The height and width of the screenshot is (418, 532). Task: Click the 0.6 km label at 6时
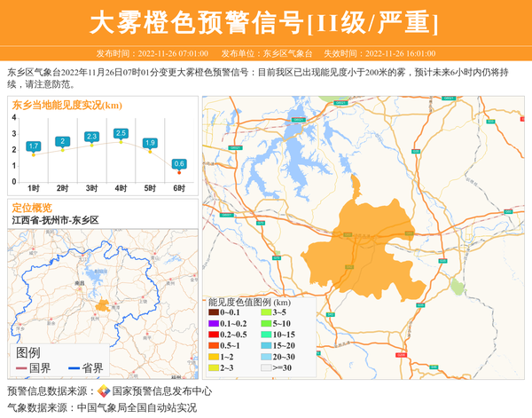[x=179, y=164]
